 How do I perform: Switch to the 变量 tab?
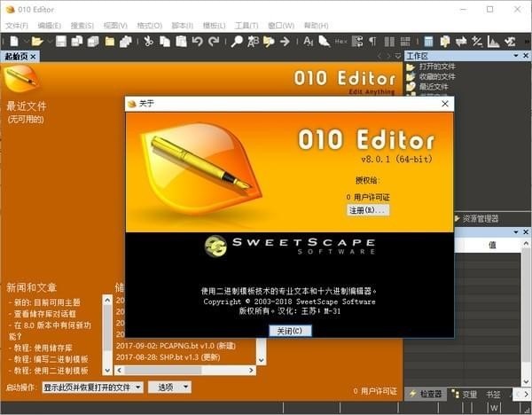[x=464, y=394]
